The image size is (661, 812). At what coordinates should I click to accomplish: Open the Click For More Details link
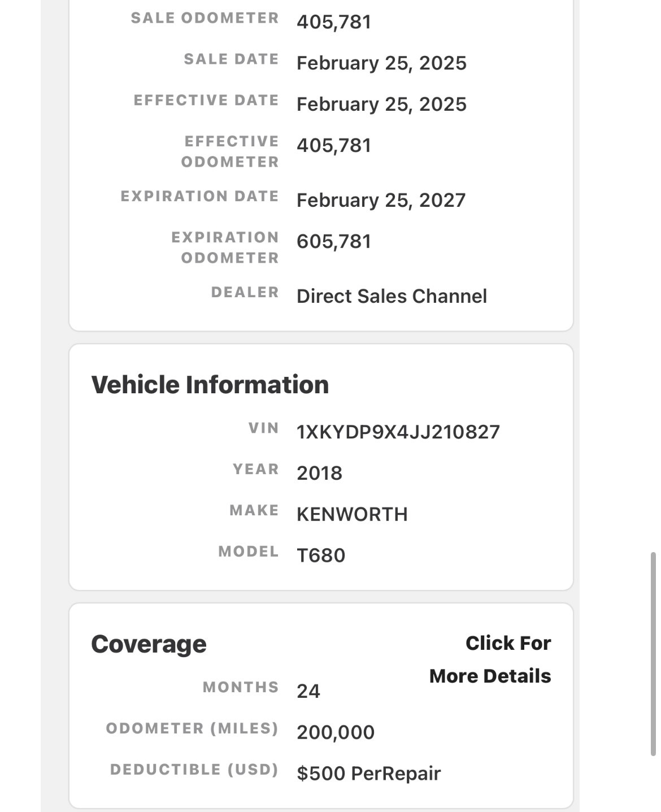coord(490,659)
